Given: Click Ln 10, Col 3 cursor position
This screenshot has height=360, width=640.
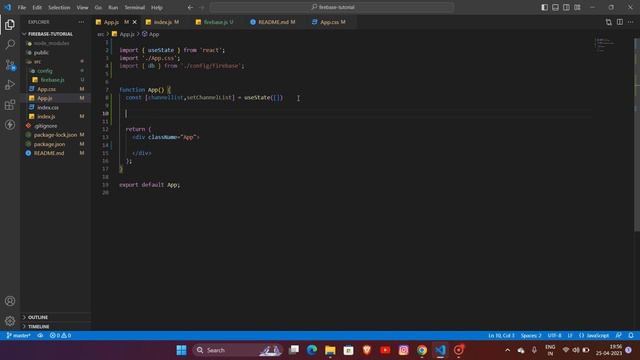Looking at the screenshot, I should click(501, 336).
